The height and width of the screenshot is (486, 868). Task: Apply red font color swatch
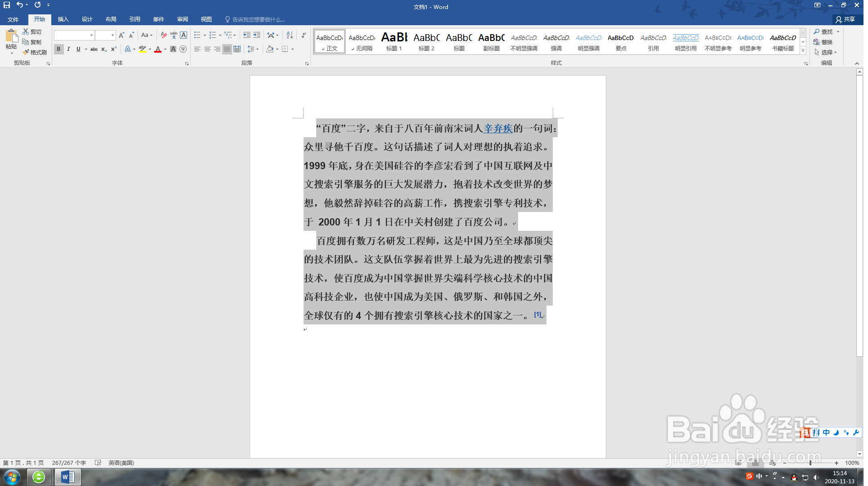coord(158,49)
